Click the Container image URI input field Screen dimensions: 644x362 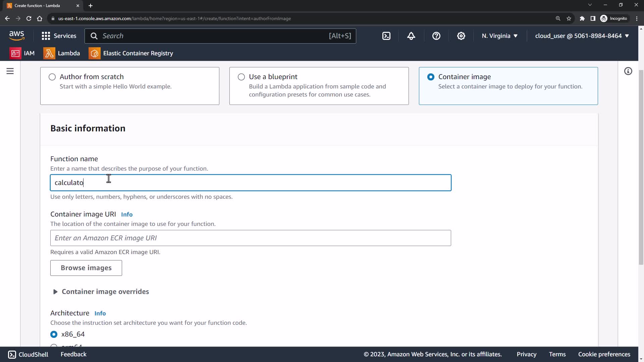(x=251, y=238)
